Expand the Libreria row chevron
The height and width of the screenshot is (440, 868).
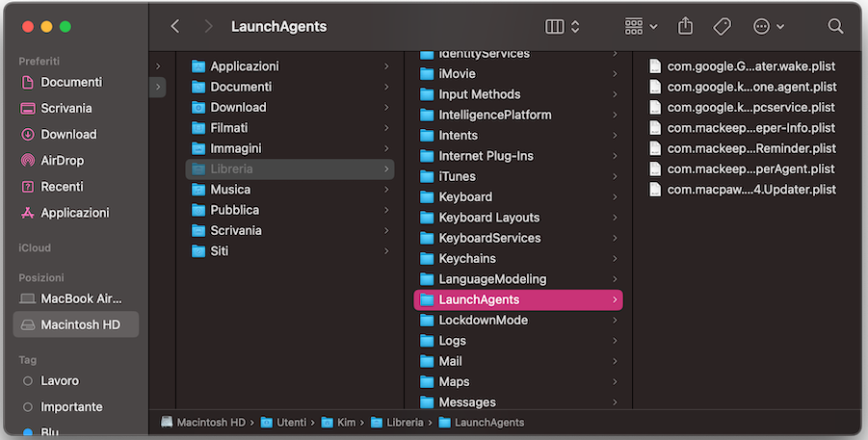point(386,168)
